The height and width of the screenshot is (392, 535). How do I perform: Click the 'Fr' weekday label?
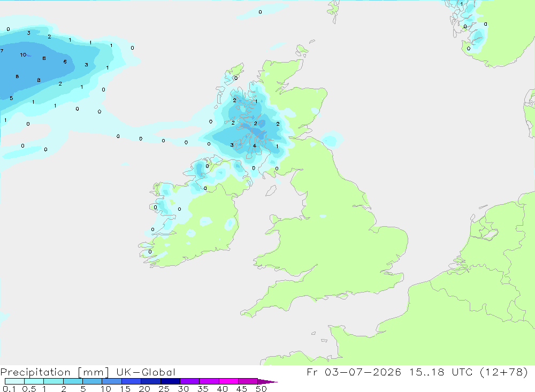[x=312, y=372]
